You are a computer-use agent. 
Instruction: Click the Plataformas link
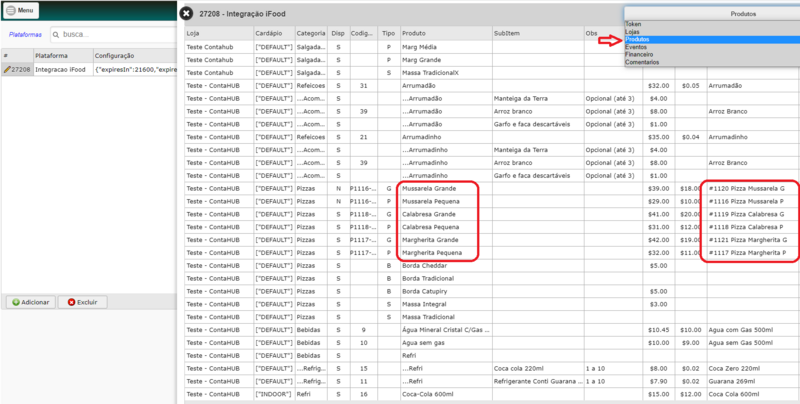pyautogui.click(x=25, y=35)
